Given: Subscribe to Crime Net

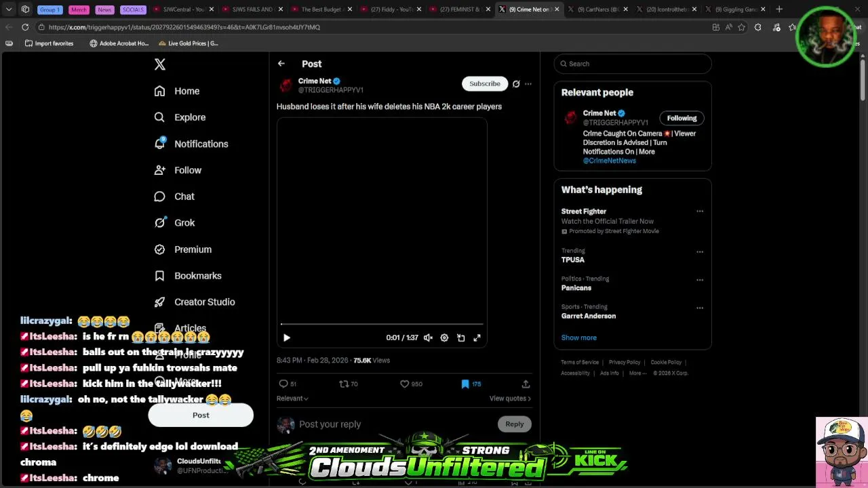Looking at the screenshot, I should [485, 83].
